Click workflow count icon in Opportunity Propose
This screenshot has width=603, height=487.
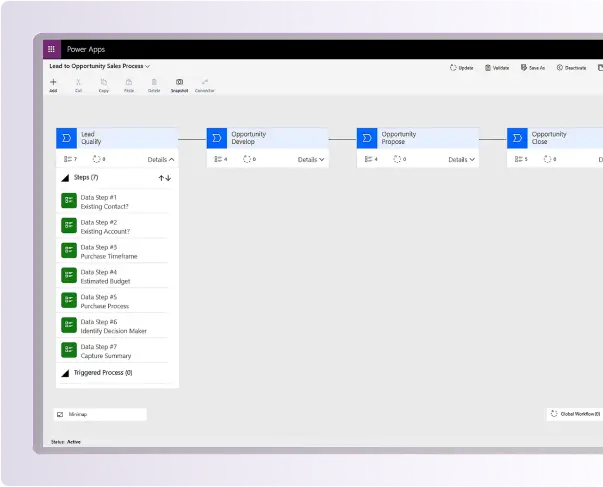coord(397,159)
